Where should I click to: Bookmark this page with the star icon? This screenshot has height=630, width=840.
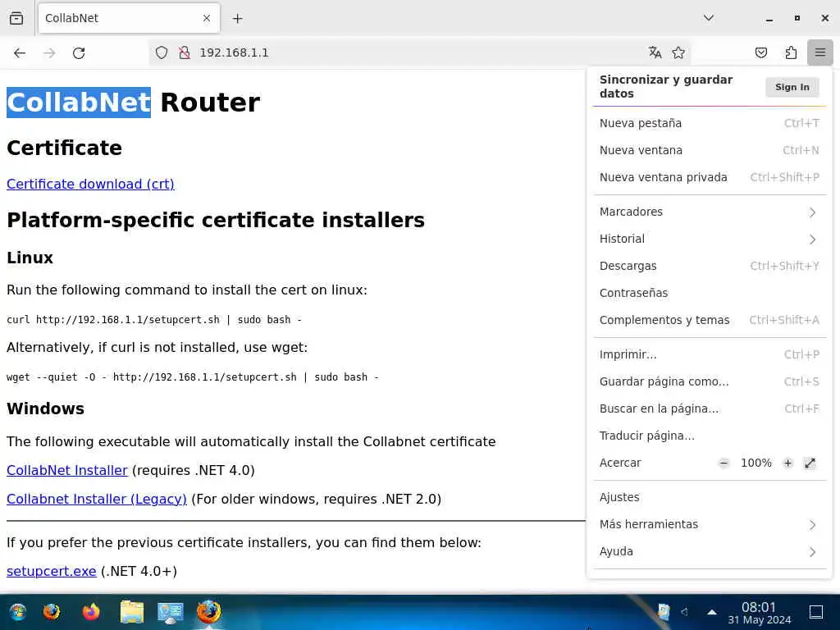678,52
